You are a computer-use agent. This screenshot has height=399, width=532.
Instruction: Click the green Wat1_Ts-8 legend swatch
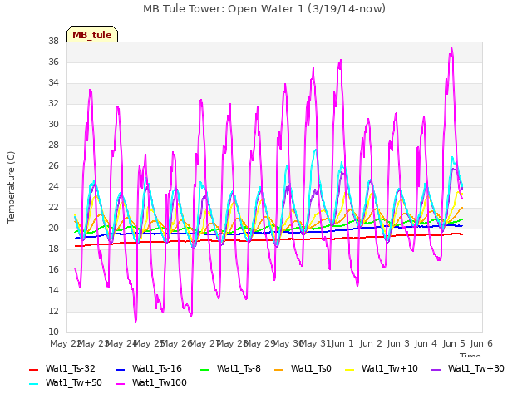coord(205,369)
